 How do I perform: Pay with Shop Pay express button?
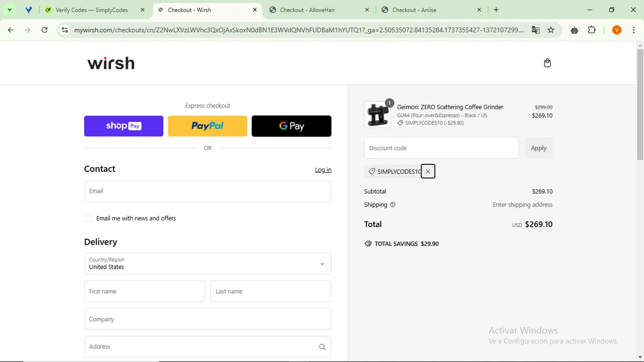point(124,126)
